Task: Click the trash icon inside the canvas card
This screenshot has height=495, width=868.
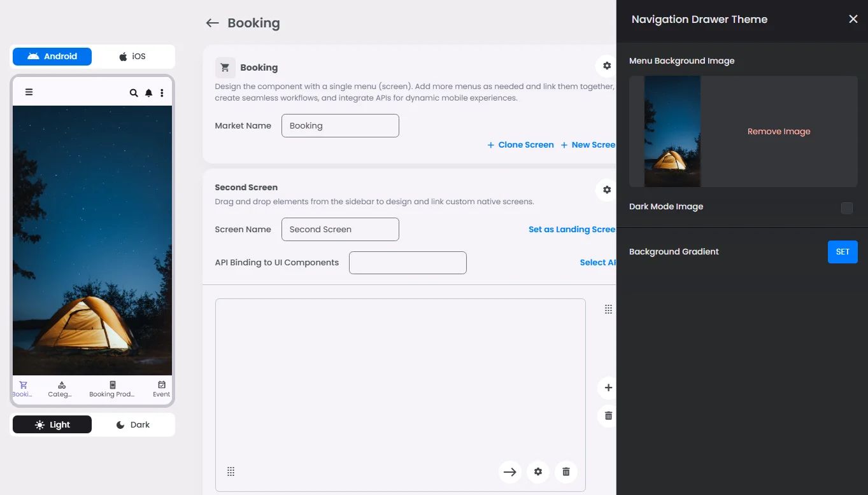Action: pyautogui.click(x=566, y=472)
